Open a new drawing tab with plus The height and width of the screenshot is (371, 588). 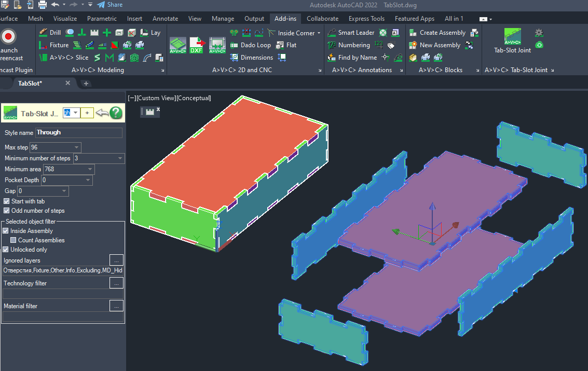86,84
